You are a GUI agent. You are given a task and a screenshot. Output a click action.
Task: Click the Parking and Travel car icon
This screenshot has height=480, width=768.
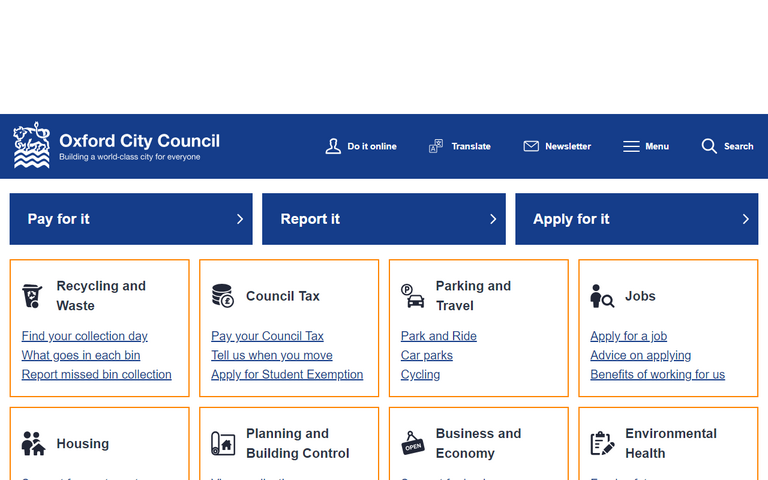[x=412, y=296]
